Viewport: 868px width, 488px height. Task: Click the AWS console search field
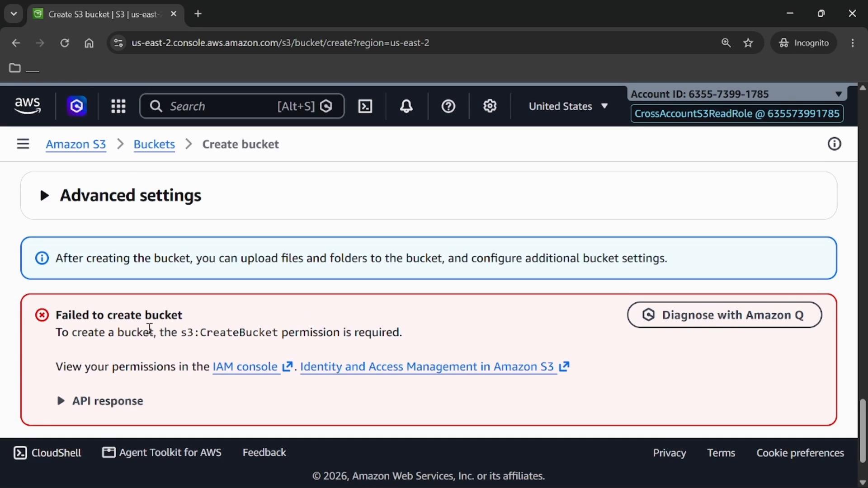tap(242, 106)
